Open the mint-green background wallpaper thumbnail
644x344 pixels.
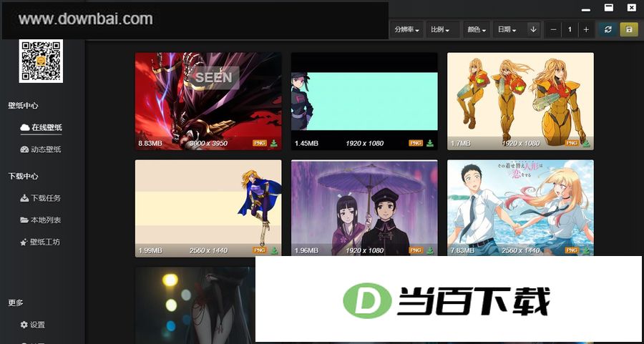click(364, 101)
